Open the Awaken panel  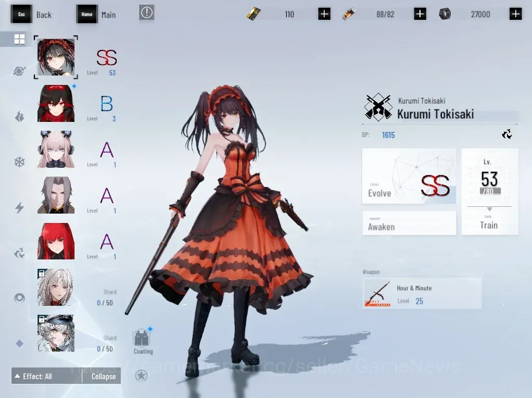tap(409, 223)
